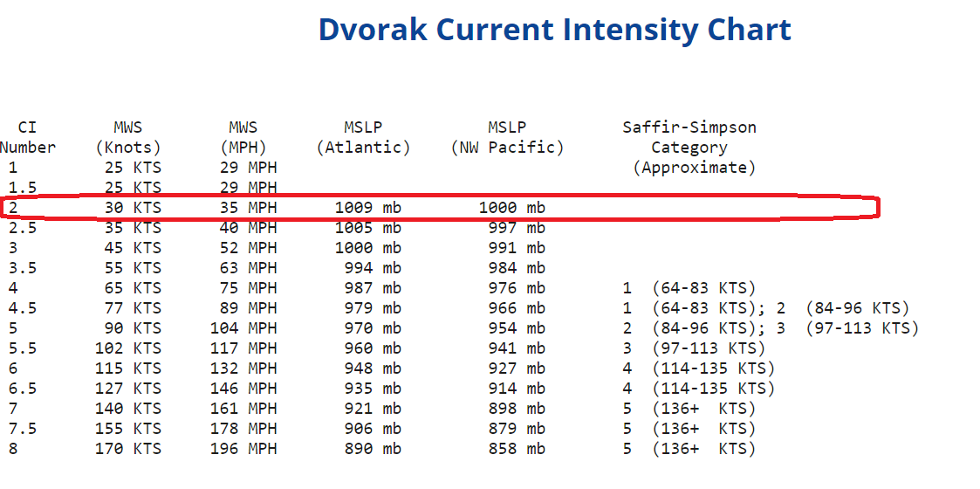Click the 979 mb value
The height and width of the screenshot is (489, 980).
(x=373, y=308)
